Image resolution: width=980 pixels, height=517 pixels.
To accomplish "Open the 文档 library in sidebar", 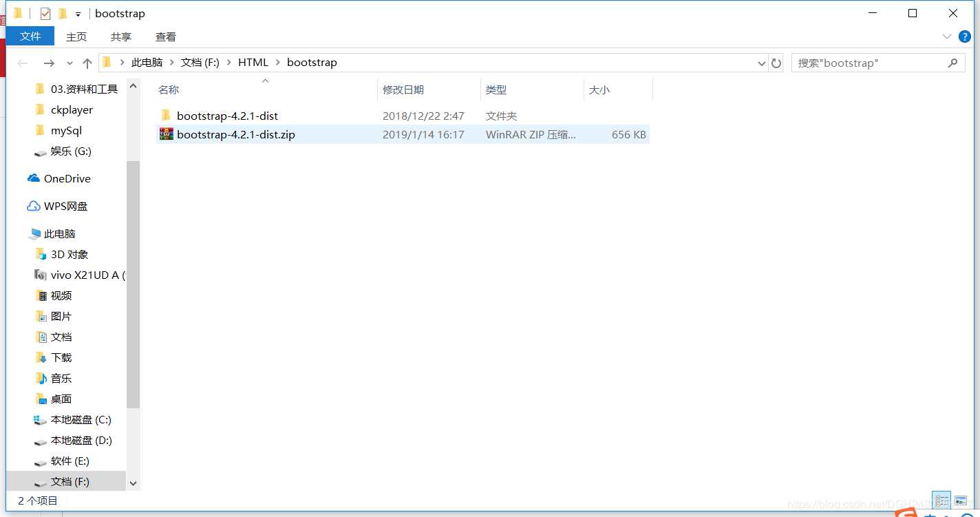I will coord(61,337).
